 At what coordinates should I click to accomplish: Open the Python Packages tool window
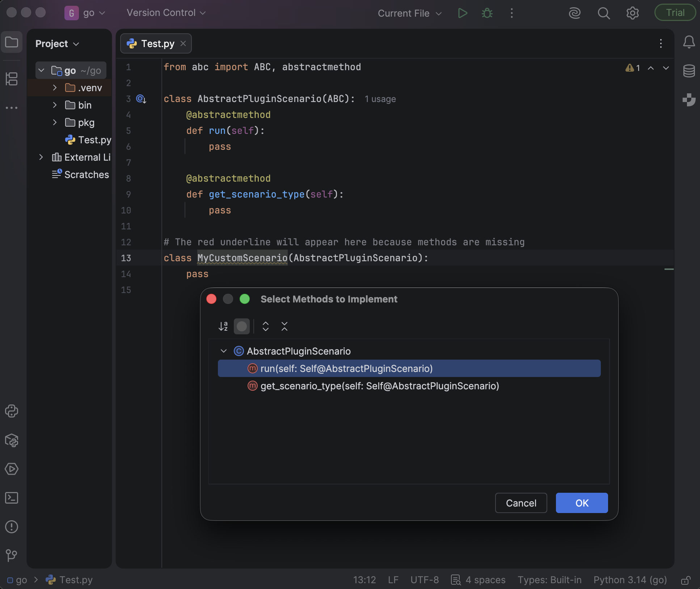12,440
